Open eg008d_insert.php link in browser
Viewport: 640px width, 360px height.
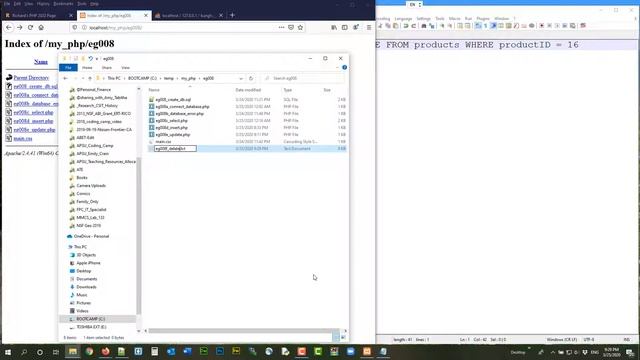pyautogui.click(x=33, y=121)
